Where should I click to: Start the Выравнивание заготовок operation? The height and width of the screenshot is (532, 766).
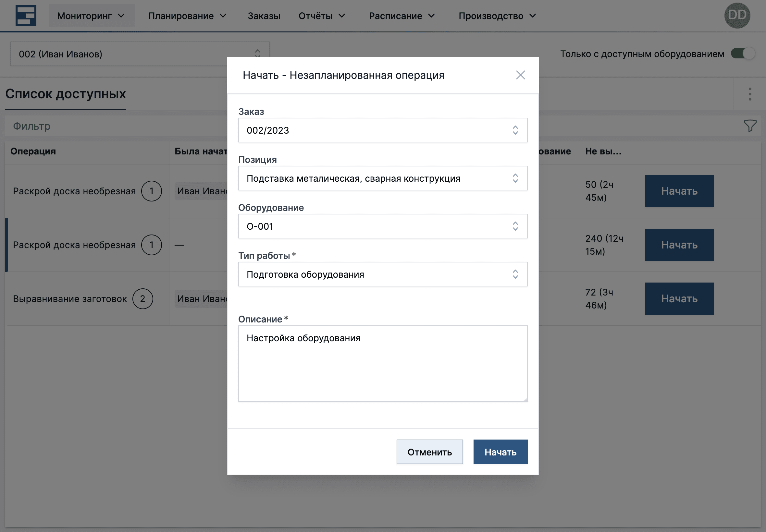[679, 298]
